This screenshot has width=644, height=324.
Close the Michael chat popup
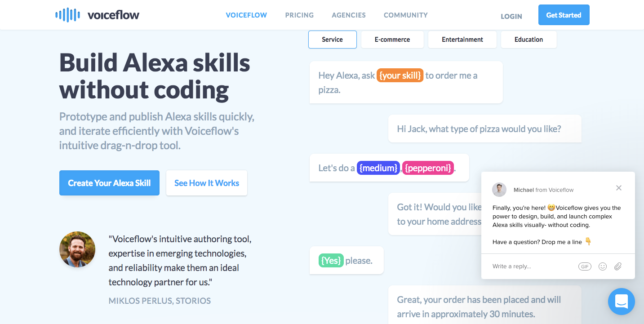(x=619, y=188)
